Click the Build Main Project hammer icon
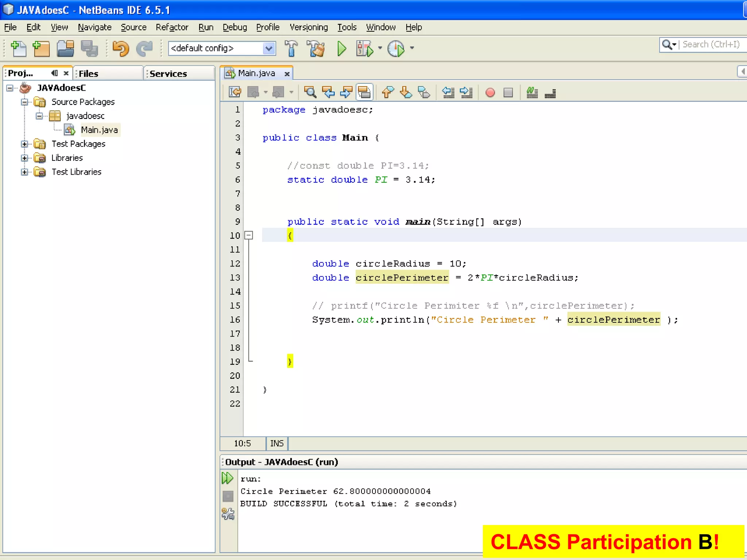Image resolution: width=747 pixels, height=560 pixels. pos(291,48)
